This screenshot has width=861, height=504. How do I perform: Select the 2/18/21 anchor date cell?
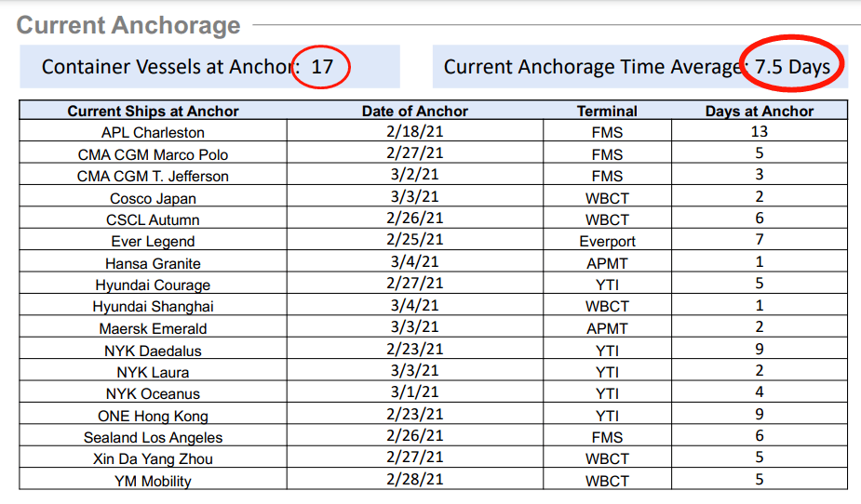click(x=414, y=132)
